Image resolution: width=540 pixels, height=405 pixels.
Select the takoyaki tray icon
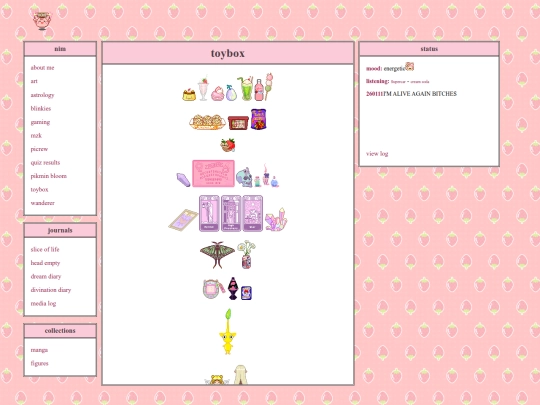(207, 122)
